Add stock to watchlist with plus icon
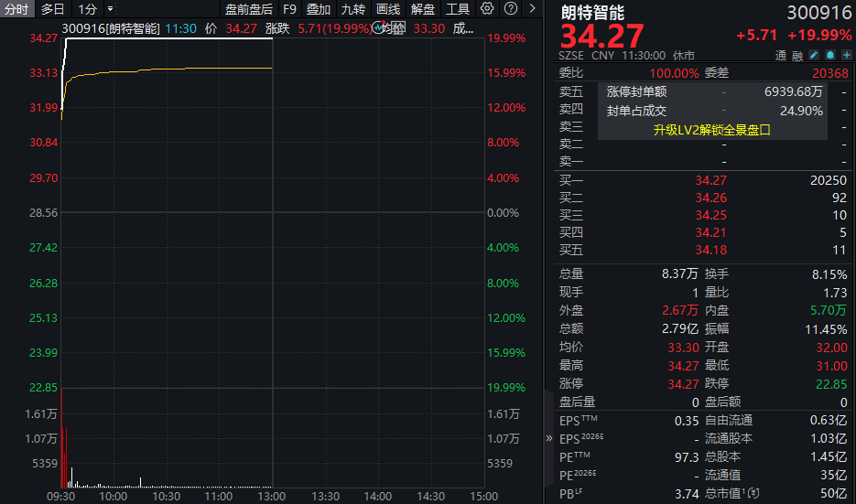 click(x=846, y=55)
